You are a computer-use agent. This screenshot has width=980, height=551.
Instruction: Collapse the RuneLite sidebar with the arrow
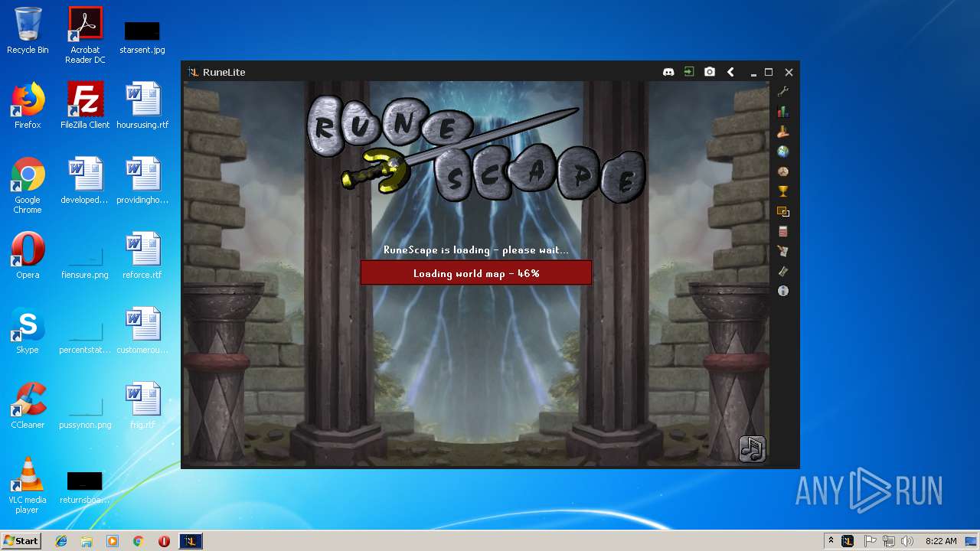[x=730, y=72]
